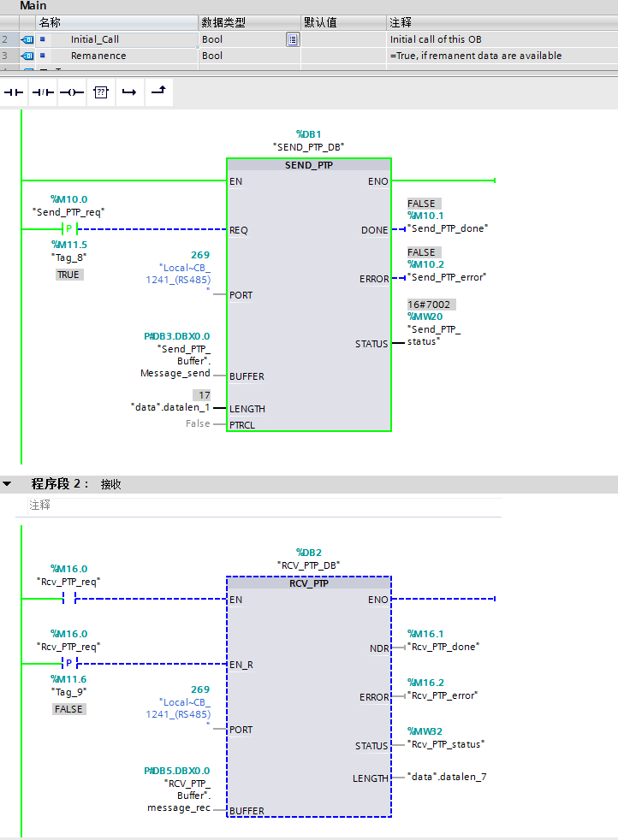Select the Rcv_PTP_req normally open contact at EN
618x840 pixels.
(x=69, y=599)
